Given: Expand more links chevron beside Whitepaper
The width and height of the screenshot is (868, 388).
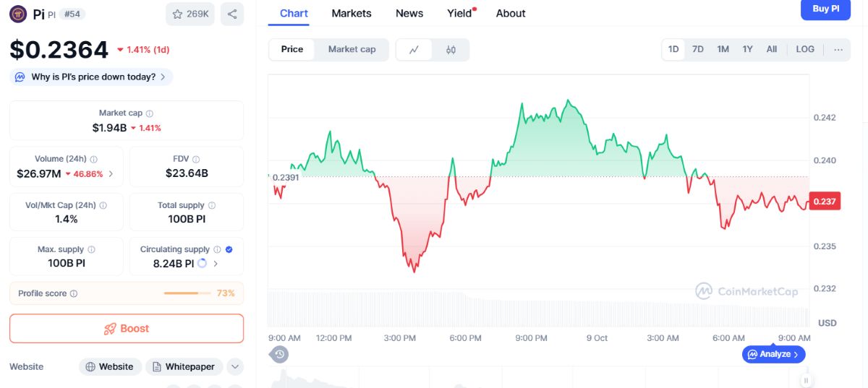Looking at the screenshot, I should point(235,366).
